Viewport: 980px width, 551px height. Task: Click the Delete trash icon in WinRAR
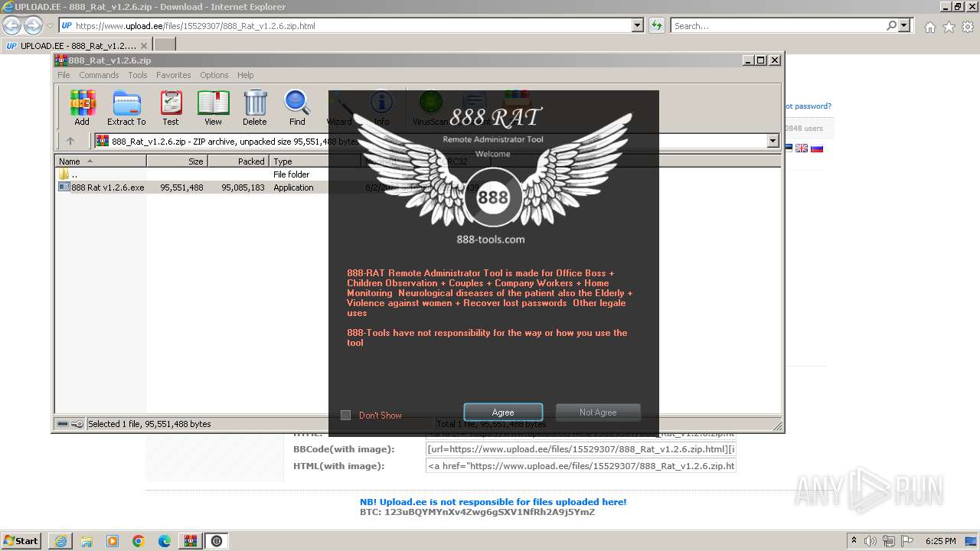pos(255,108)
